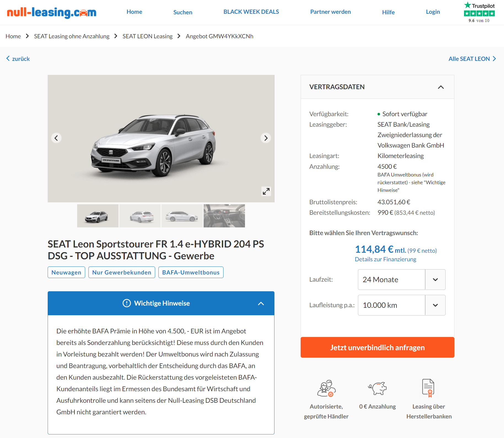
Task: Open the Home menu item
Action: coord(134,12)
